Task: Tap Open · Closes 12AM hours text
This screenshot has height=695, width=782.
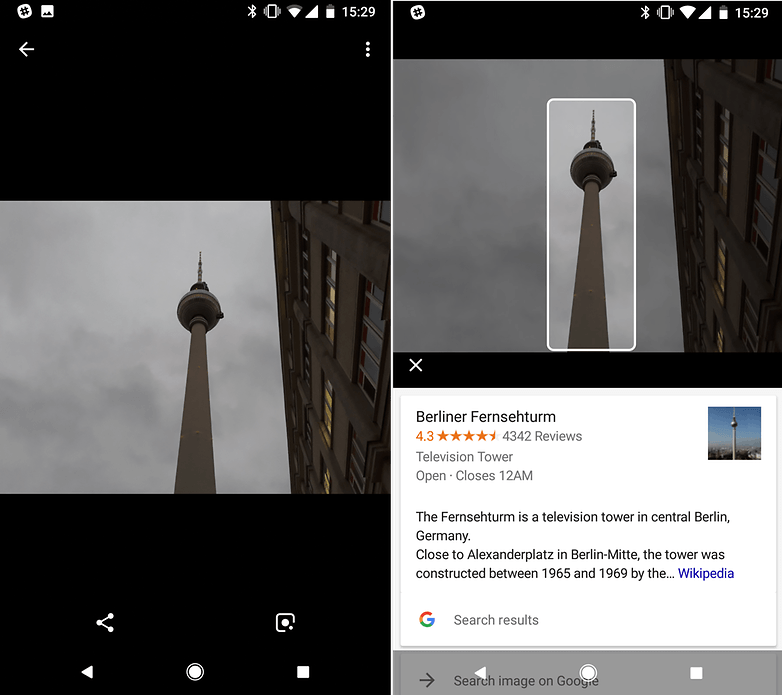Action: tap(474, 476)
